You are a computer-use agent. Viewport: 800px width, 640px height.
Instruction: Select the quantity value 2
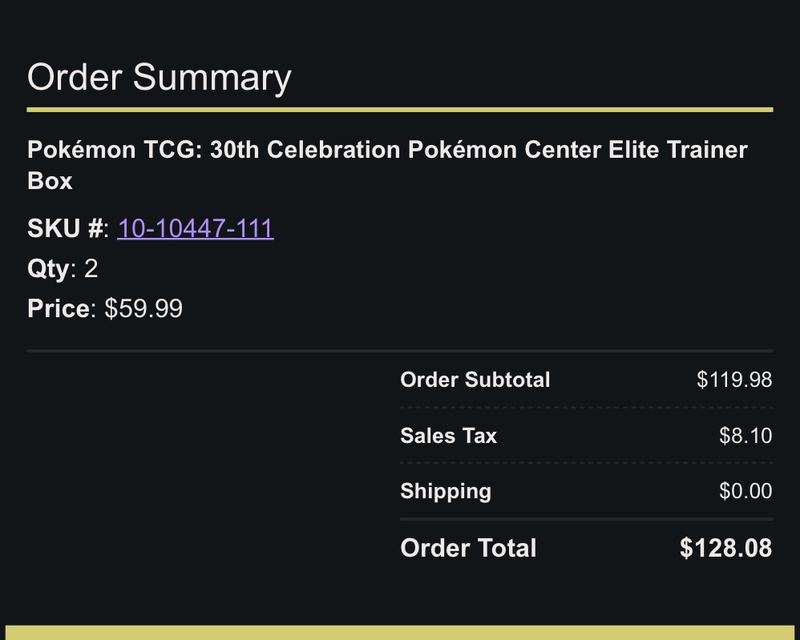[91, 268]
